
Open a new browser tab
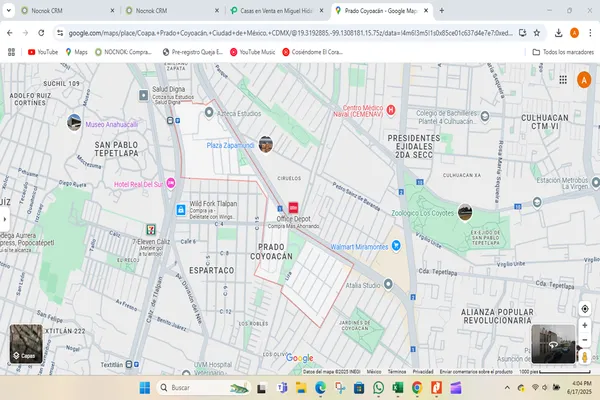pyautogui.click(x=442, y=11)
